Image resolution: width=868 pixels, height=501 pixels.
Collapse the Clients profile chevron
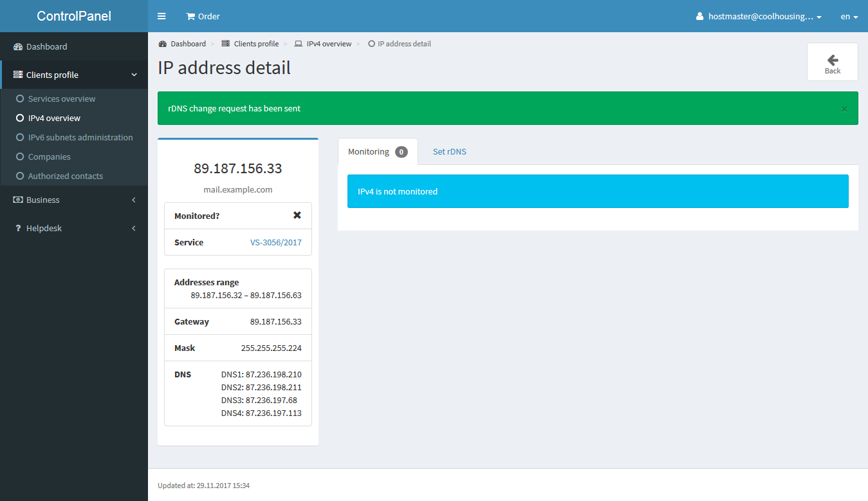pos(134,75)
